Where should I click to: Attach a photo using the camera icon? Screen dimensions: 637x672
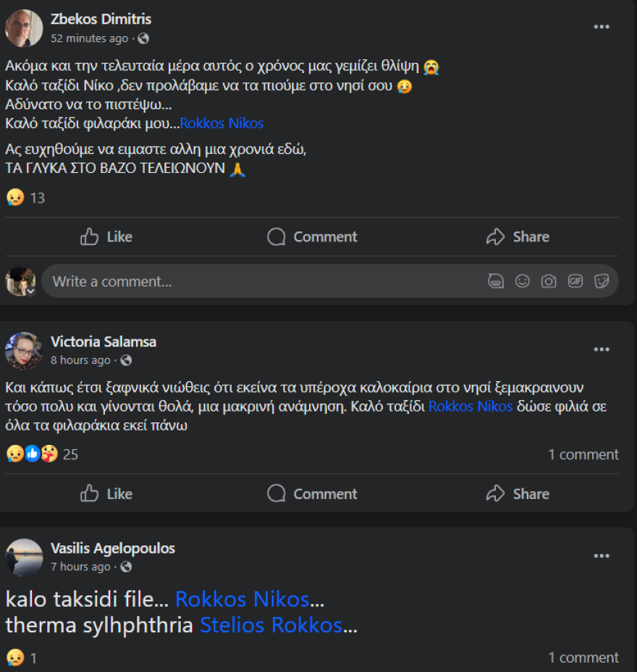click(549, 281)
